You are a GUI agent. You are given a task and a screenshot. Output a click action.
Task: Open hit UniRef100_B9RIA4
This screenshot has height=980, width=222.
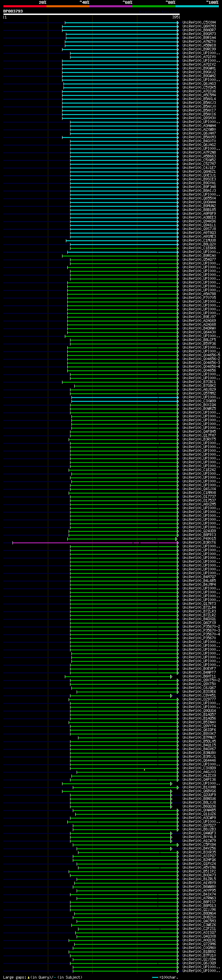[x=199, y=38]
